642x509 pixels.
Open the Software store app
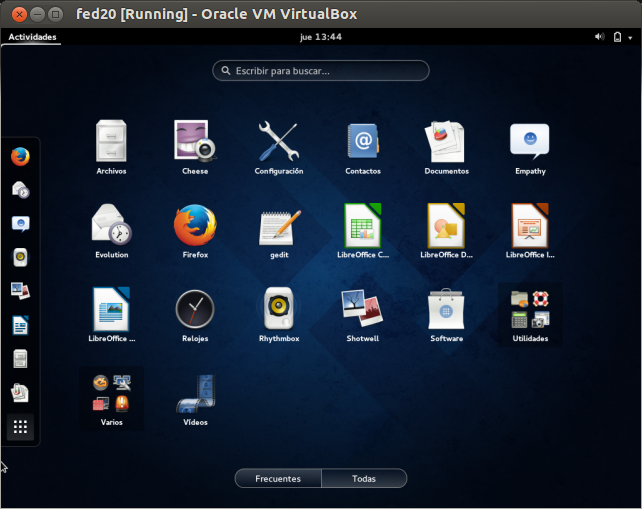pyautogui.click(x=446, y=314)
